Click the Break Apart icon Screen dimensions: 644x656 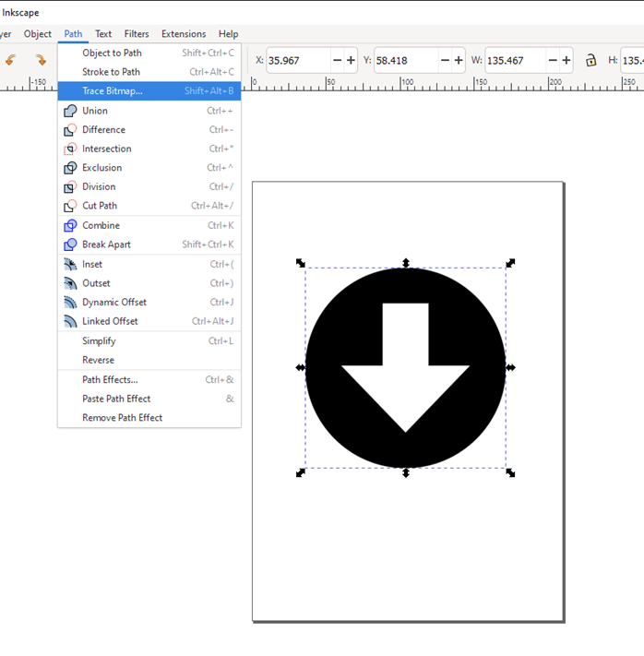point(70,245)
